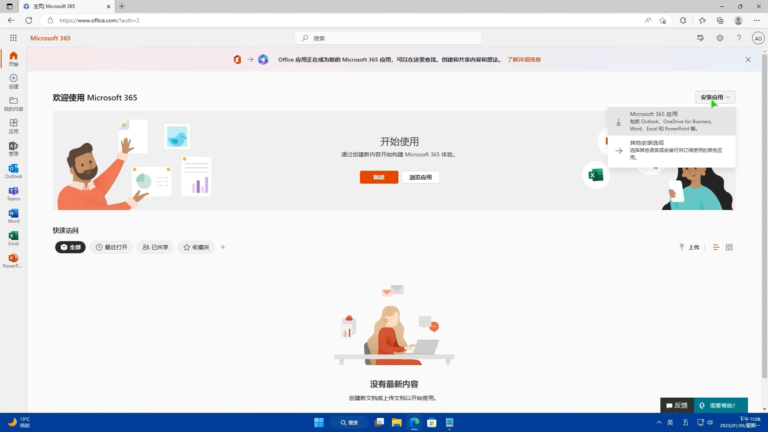Open the learn more link in banner

[x=524, y=60]
